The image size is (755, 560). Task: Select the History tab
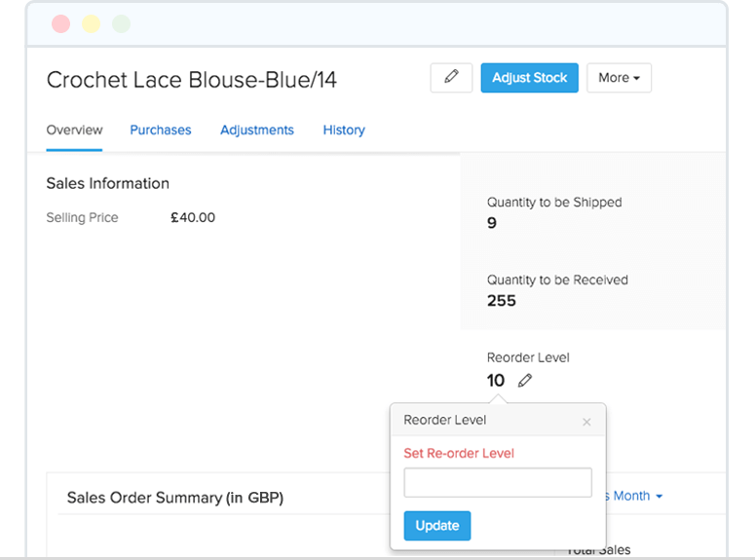[344, 130]
